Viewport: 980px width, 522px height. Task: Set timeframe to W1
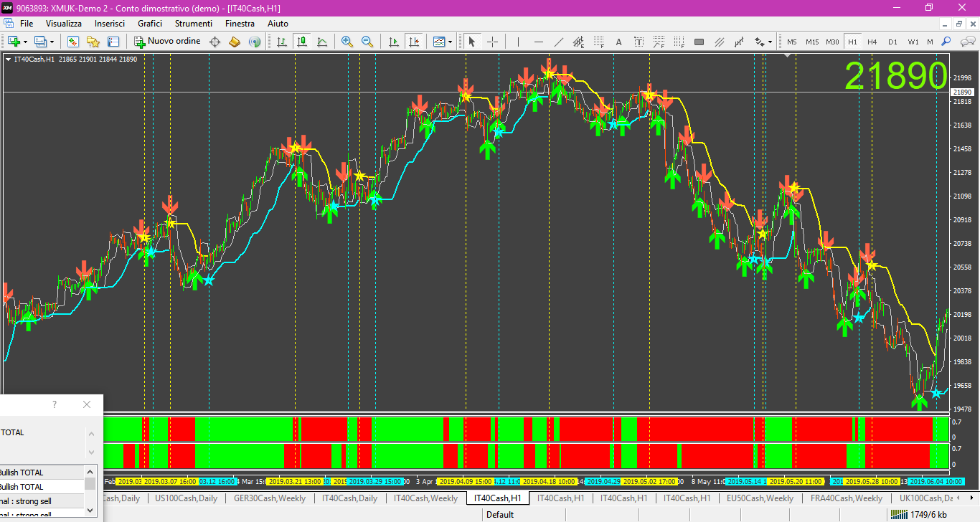(x=913, y=42)
